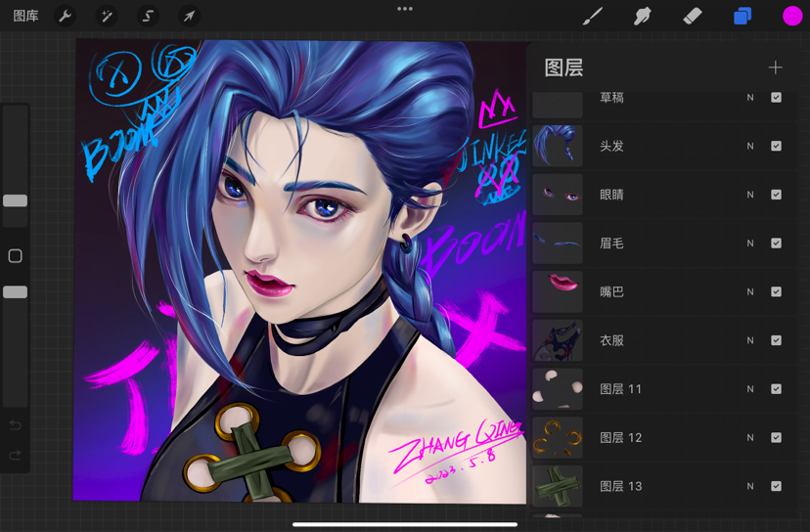Hide the 草稿 layer checkbox

pos(776,97)
